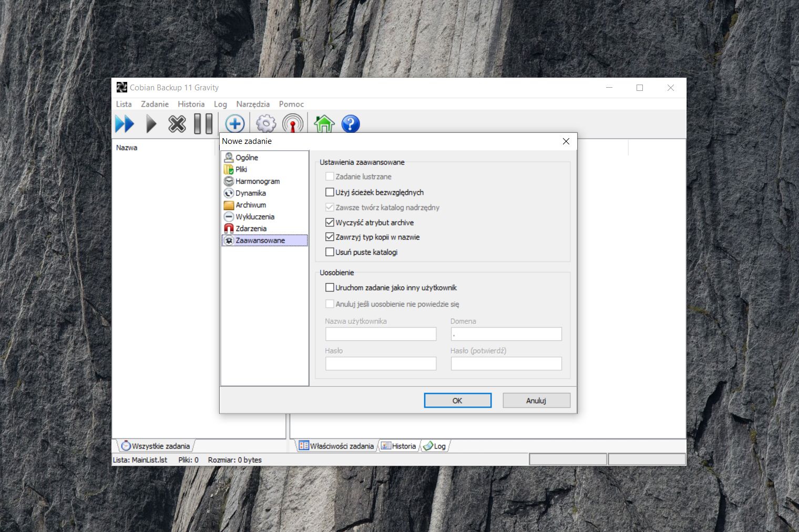Open options with the gear icon
Screen dimensions: 799x532
tap(266, 124)
